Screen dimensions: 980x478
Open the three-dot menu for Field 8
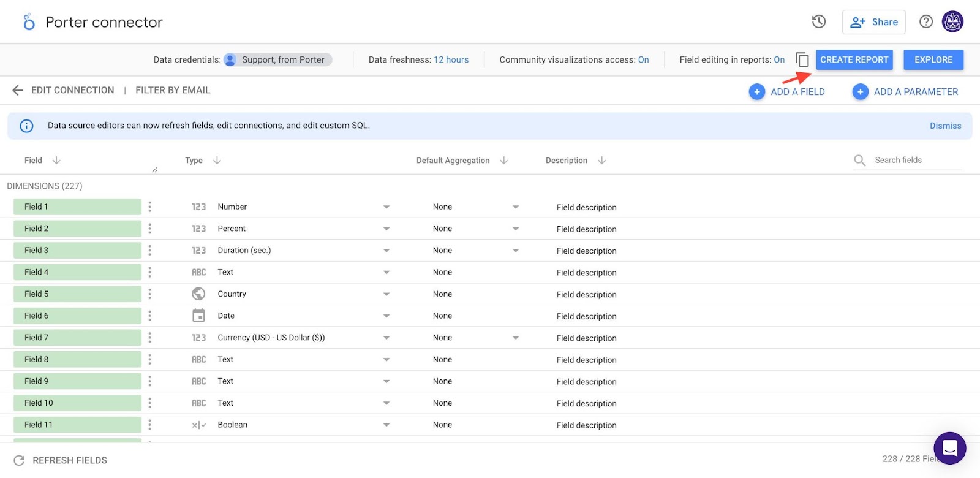click(x=149, y=359)
